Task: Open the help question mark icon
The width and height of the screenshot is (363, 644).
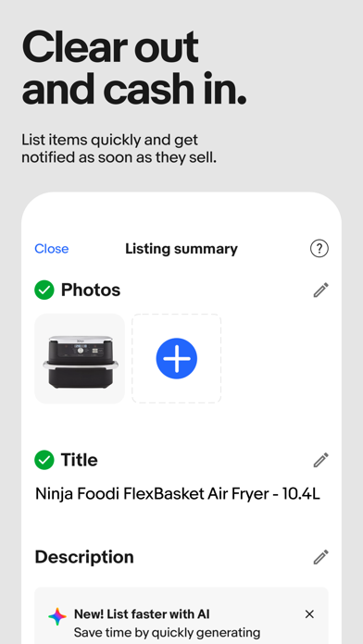Action: pos(319,249)
